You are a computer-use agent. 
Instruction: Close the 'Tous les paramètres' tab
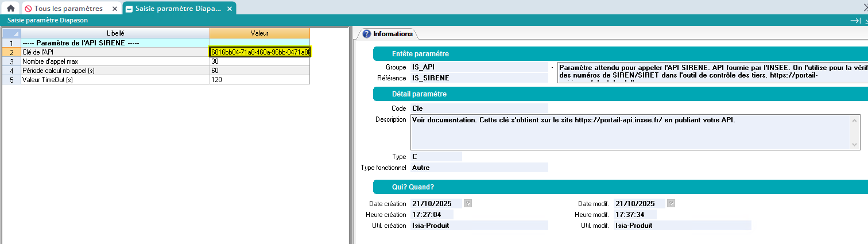click(x=114, y=9)
